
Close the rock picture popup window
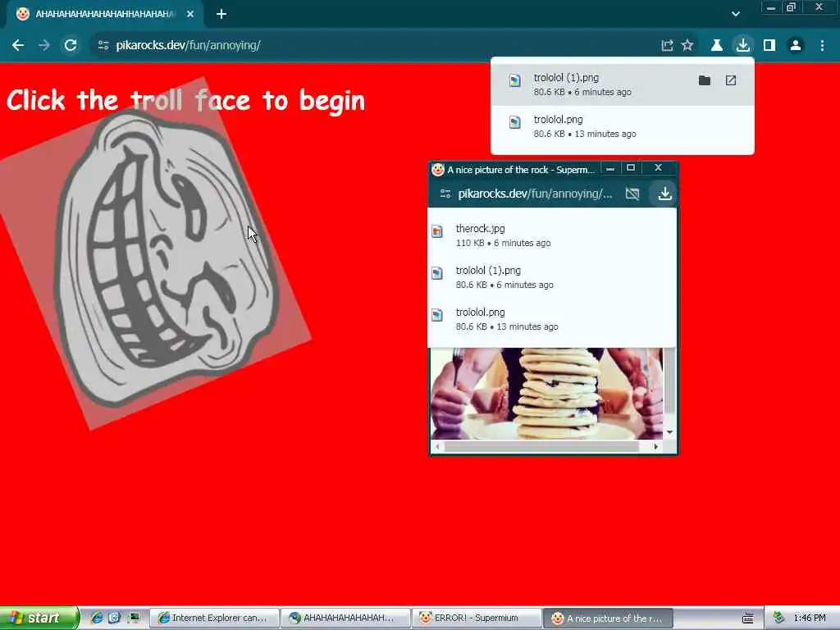click(659, 168)
